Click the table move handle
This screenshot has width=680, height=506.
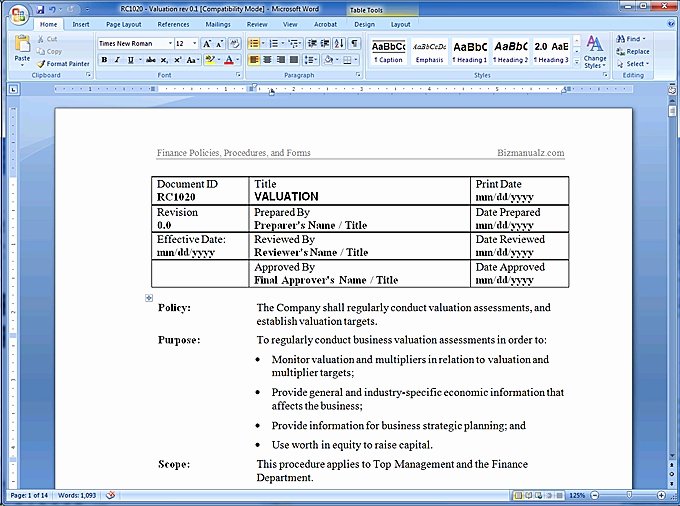(149, 298)
